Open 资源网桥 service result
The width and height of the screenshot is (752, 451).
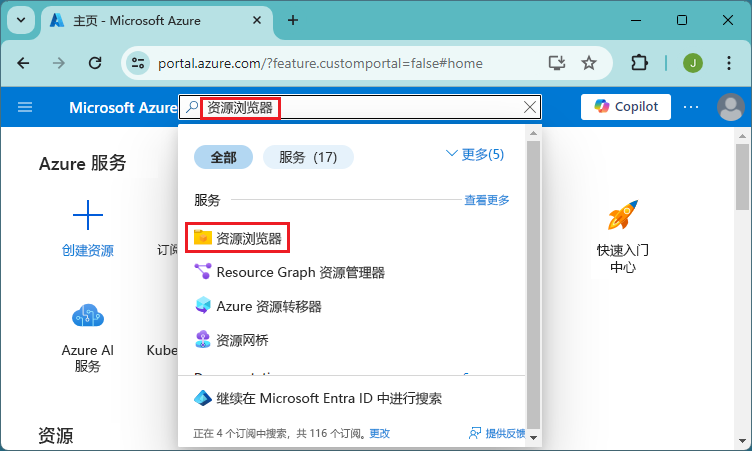pos(231,340)
